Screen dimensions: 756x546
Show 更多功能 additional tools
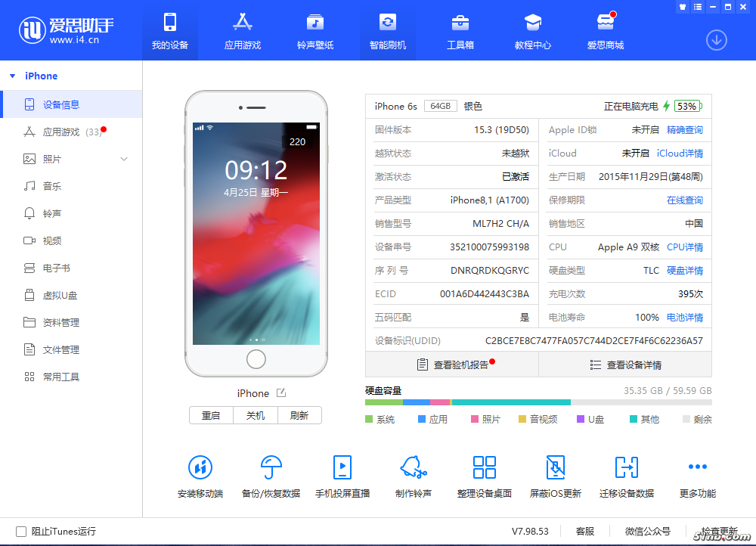[697, 476]
